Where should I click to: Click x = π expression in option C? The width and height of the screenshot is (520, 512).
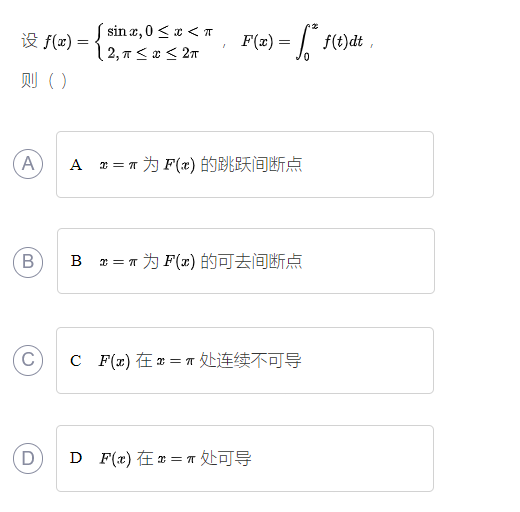175,361
